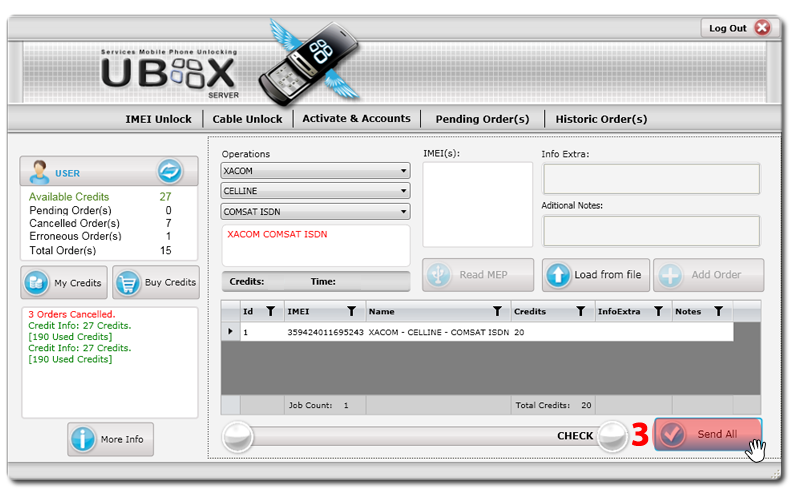Click the Job Count footer cell
The width and height of the screenshot is (798, 498).
(324, 405)
